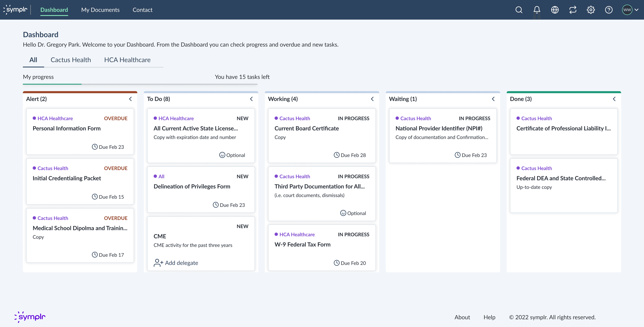Switch to the Cactus Health tab
Viewport: 644px width, 327px height.
pyautogui.click(x=71, y=60)
